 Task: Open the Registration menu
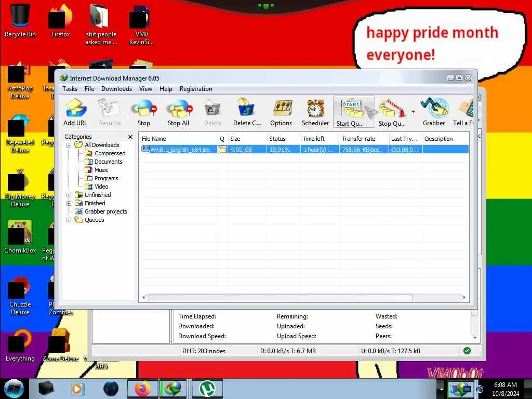(196, 89)
